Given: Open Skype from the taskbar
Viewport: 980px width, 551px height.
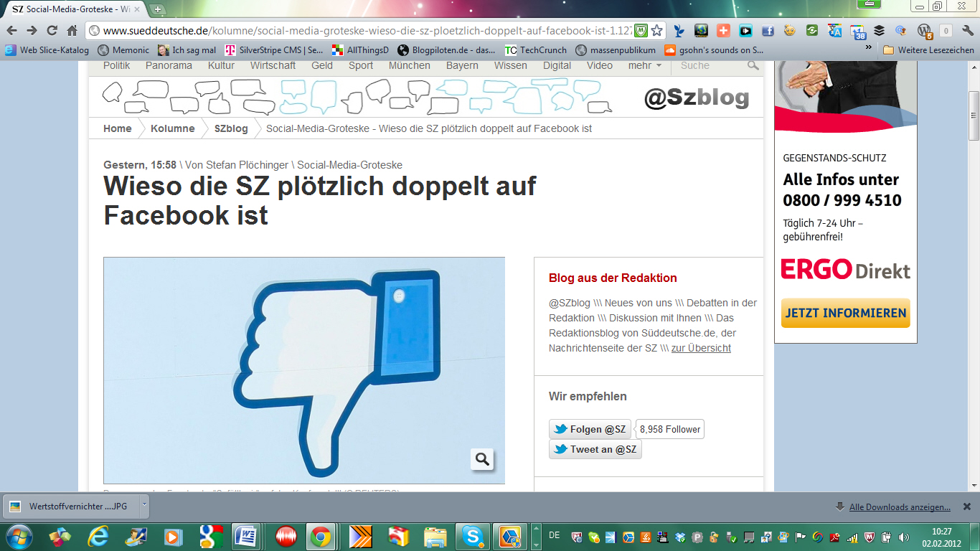Looking at the screenshot, I should pyautogui.click(x=472, y=536).
